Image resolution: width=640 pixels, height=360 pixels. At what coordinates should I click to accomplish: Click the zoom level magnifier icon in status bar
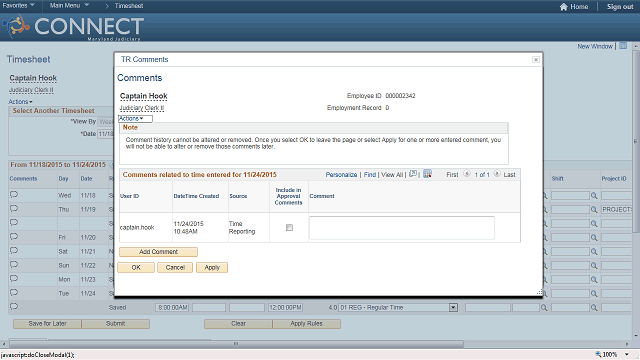pos(598,354)
